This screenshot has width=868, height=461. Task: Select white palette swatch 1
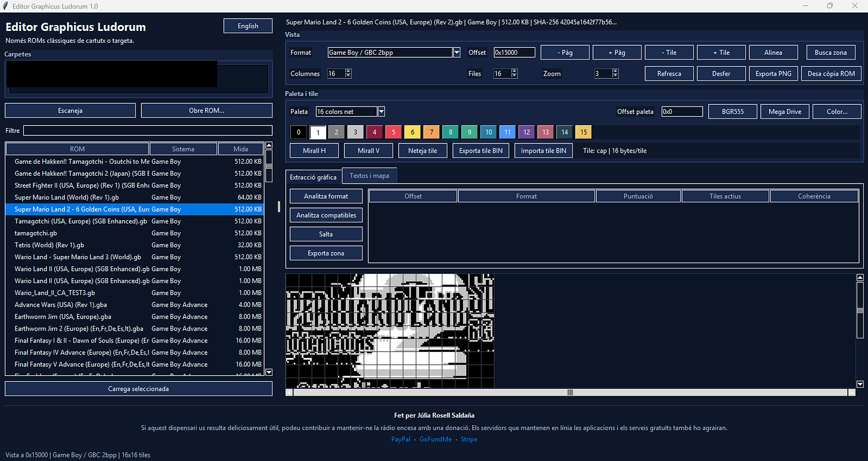click(318, 132)
